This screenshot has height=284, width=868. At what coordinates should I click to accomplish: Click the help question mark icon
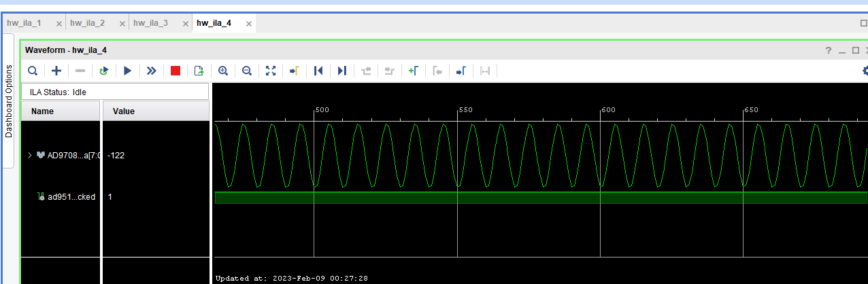(x=829, y=50)
